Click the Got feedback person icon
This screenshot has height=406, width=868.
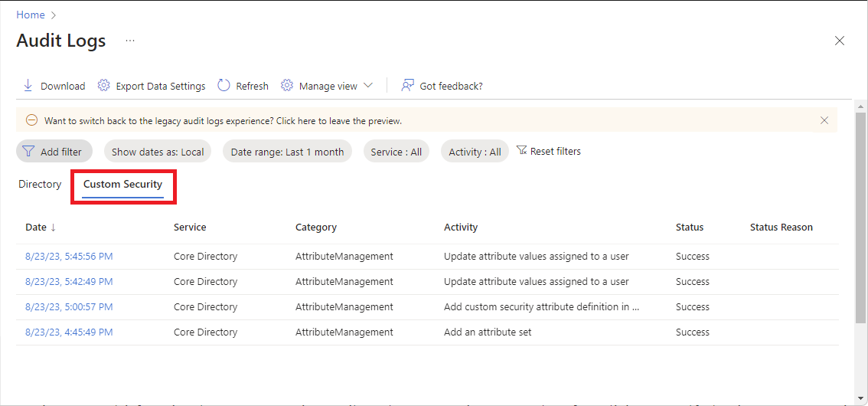pos(408,86)
